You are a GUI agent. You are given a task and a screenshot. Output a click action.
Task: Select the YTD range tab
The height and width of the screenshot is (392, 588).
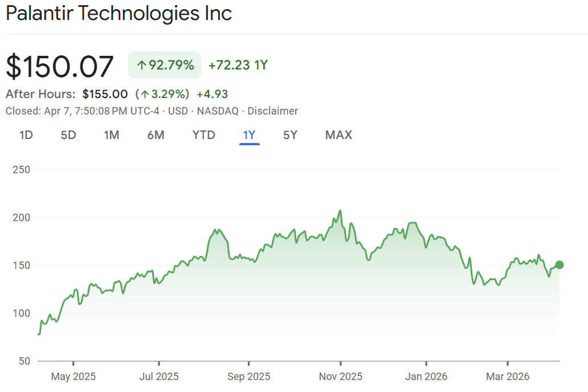[x=203, y=135]
